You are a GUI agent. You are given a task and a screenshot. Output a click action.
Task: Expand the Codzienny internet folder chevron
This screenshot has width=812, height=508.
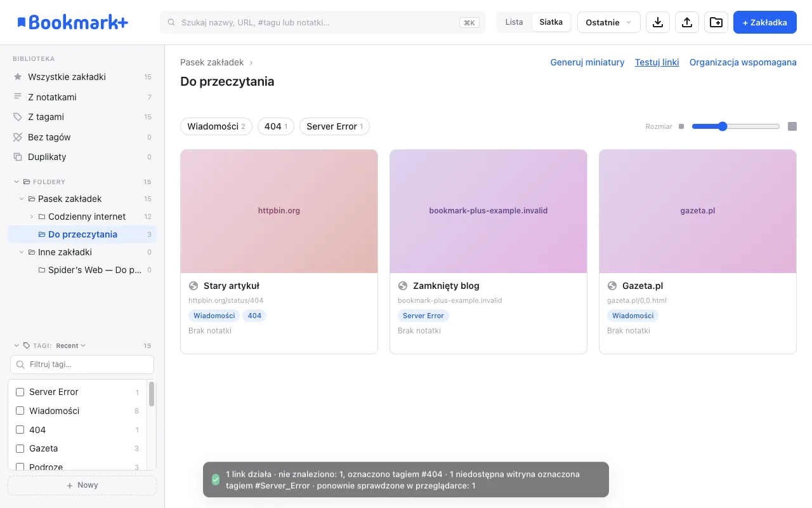pos(32,217)
